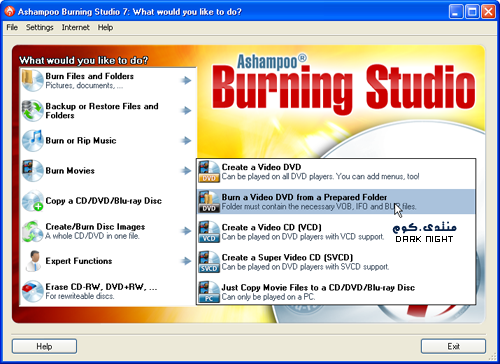Click the Ashampoo flame icon in title bar
500x364 pixels.
coord(9,11)
